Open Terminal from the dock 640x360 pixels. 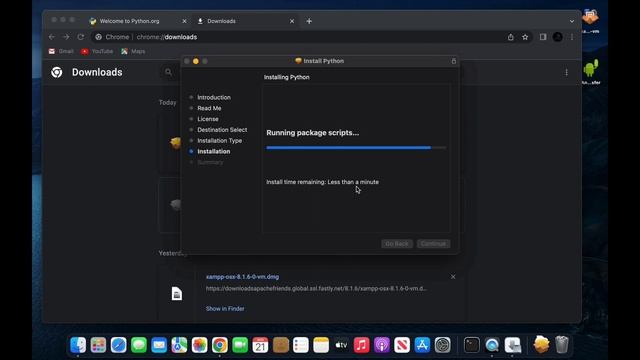(x=472, y=345)
